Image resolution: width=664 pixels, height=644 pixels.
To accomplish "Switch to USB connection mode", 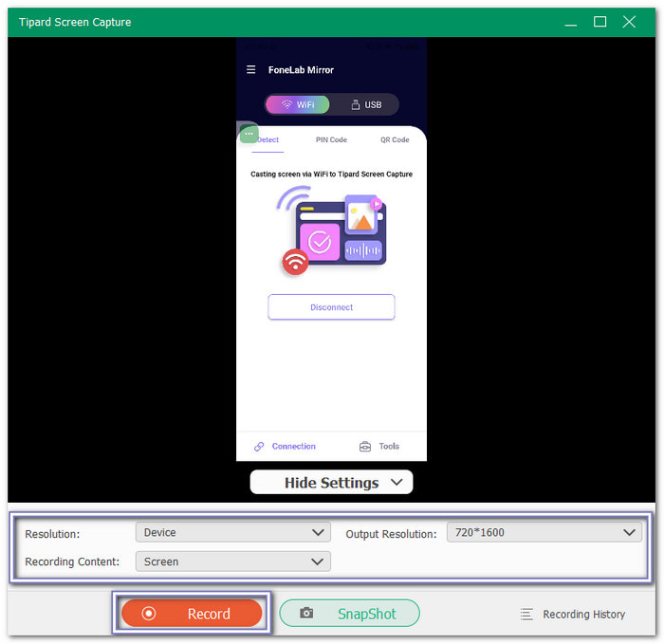I will tap(366, 104).
